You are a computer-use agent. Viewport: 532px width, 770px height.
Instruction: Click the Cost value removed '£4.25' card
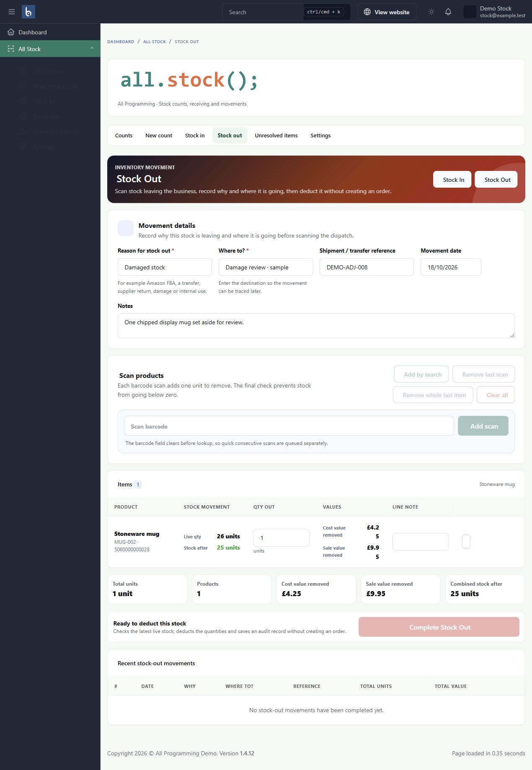(316, 589)
